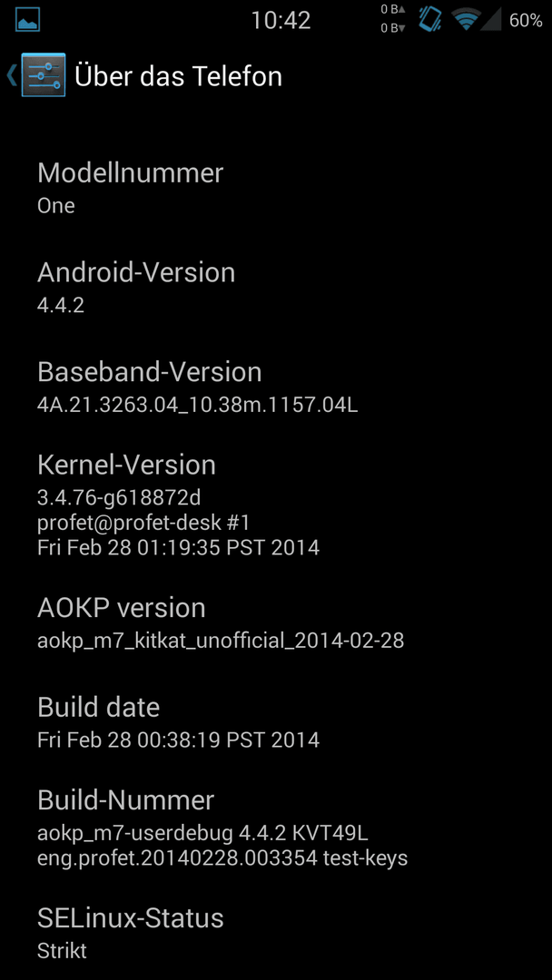This screenshot has width=552, height=980.
Task: Tap the eng.profet test-keys build string
Action: tap(222, 858)
